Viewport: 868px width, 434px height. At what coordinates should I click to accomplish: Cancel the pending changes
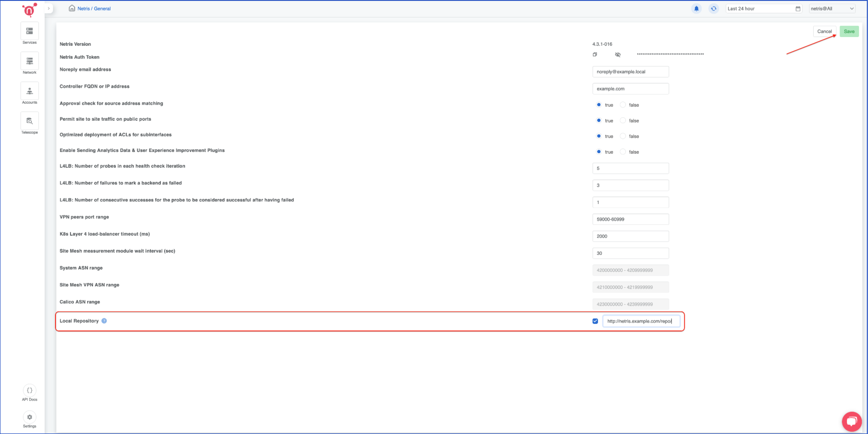point(825,31)
